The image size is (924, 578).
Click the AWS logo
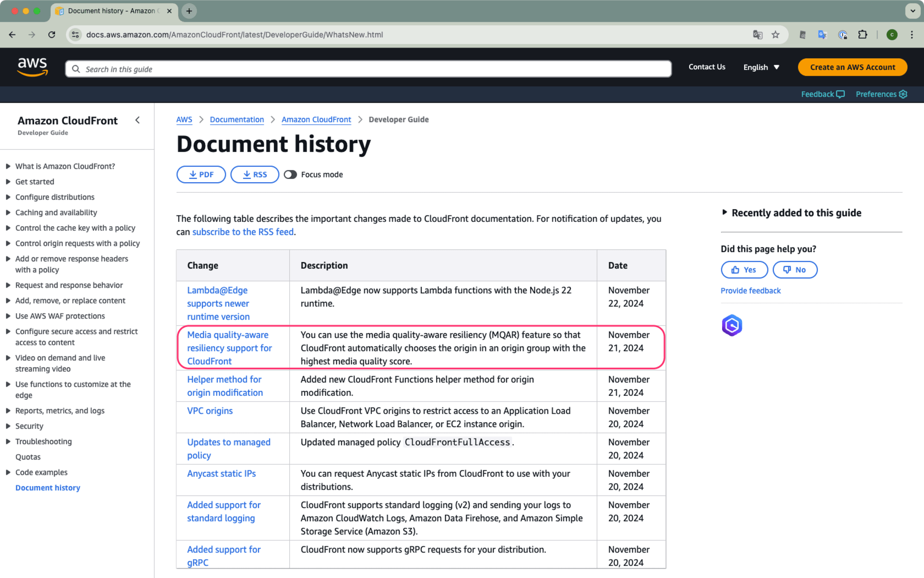point(32,67)
